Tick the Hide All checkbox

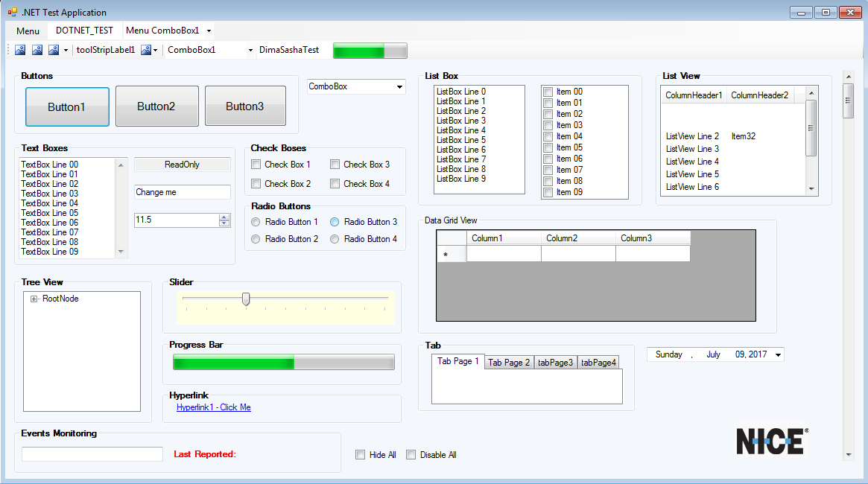coord(361,455)
